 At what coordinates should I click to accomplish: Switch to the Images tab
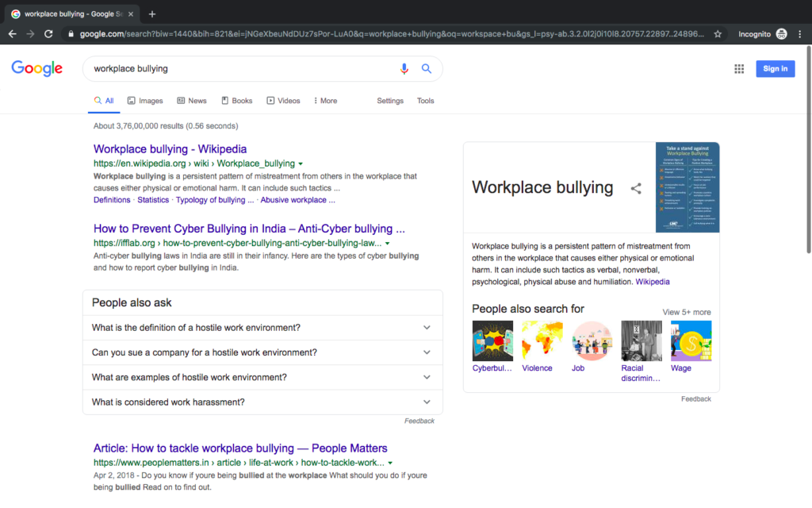click(x=146, y=101)
